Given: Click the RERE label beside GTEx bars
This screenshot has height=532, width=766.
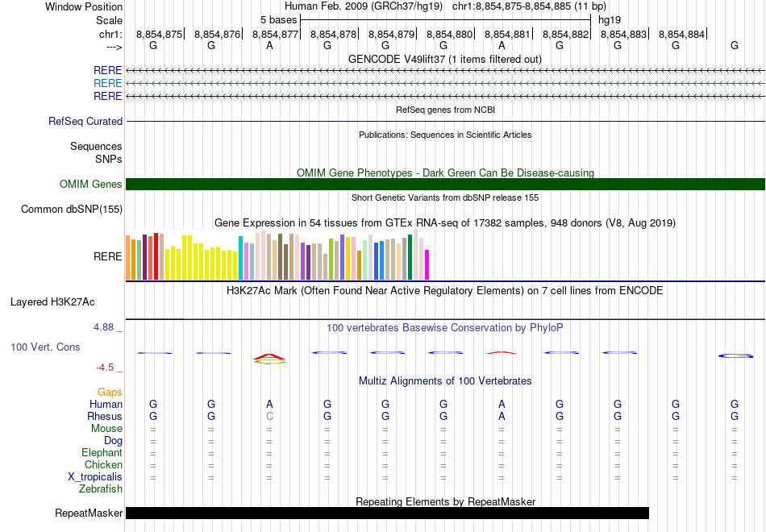Looking at the screenshot, I should [107, 256].
